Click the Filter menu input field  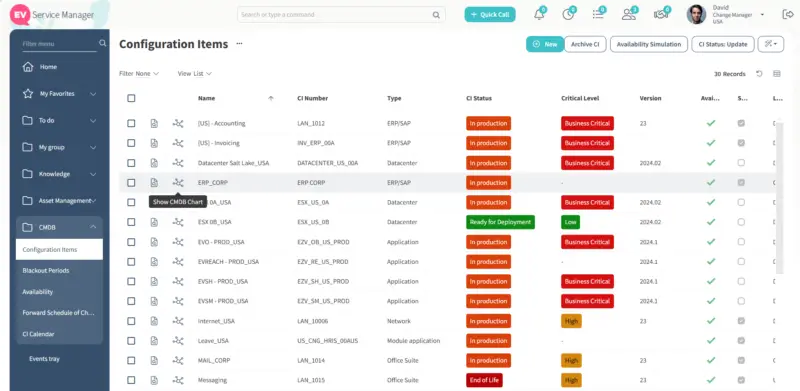59,44
